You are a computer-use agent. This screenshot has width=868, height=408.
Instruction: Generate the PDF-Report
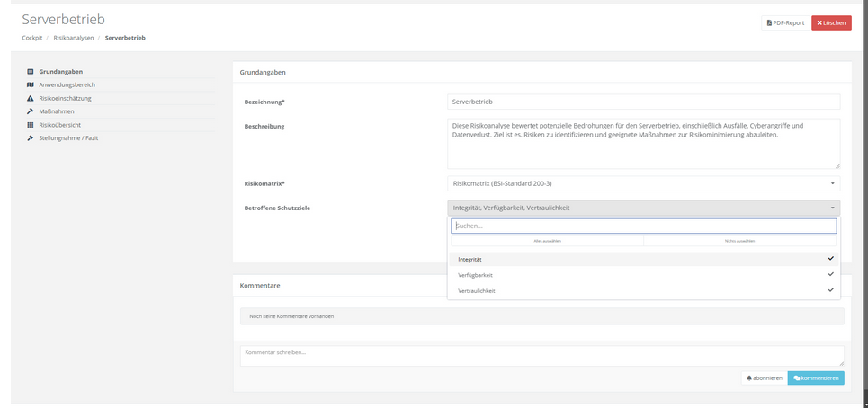coord(784,22)
